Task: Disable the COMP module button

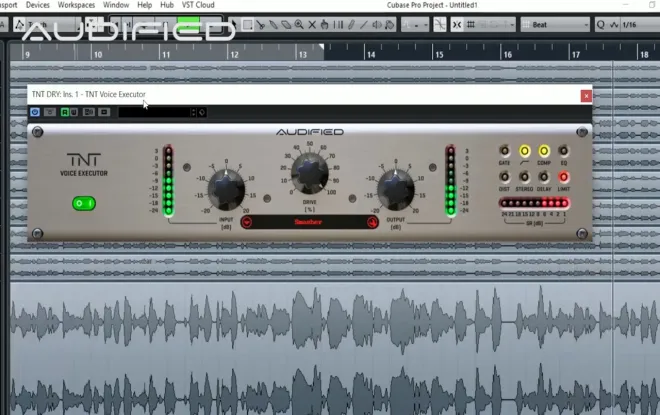Action: [544, 151]
